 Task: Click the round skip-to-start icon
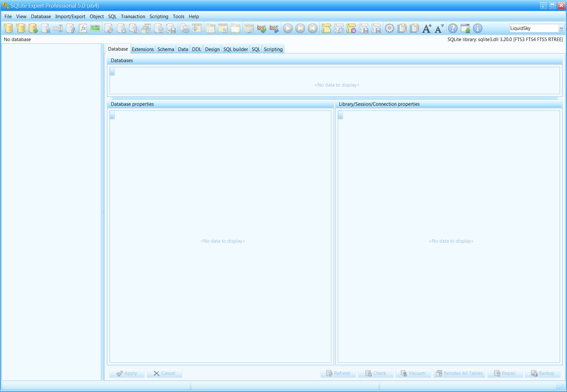313,28
